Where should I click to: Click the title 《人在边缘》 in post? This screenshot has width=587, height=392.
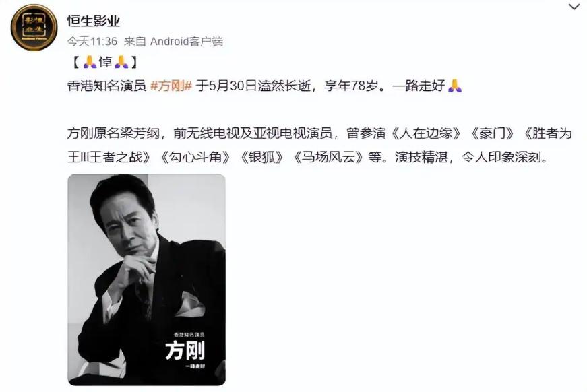(x=426, y=133)
